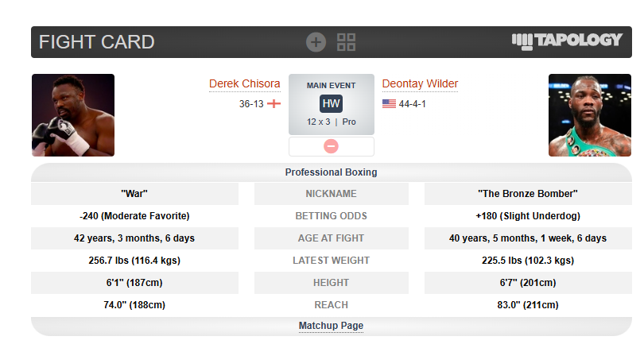Viewport: 644px width, 348px height.
Task: Click the FIGHT CARD title
Action: point(97,42)
